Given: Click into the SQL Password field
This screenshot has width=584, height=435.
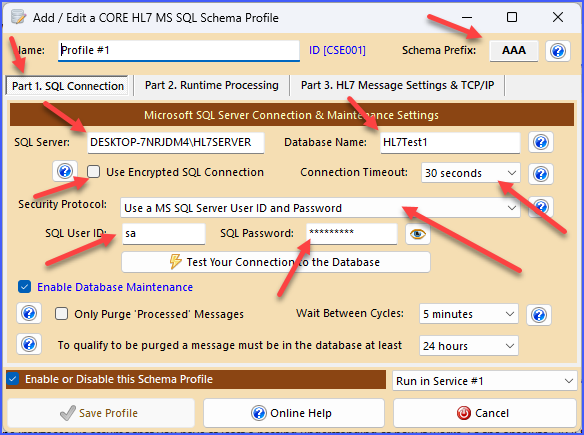Looking at the screenshot, I should click(x=352, y=234).
